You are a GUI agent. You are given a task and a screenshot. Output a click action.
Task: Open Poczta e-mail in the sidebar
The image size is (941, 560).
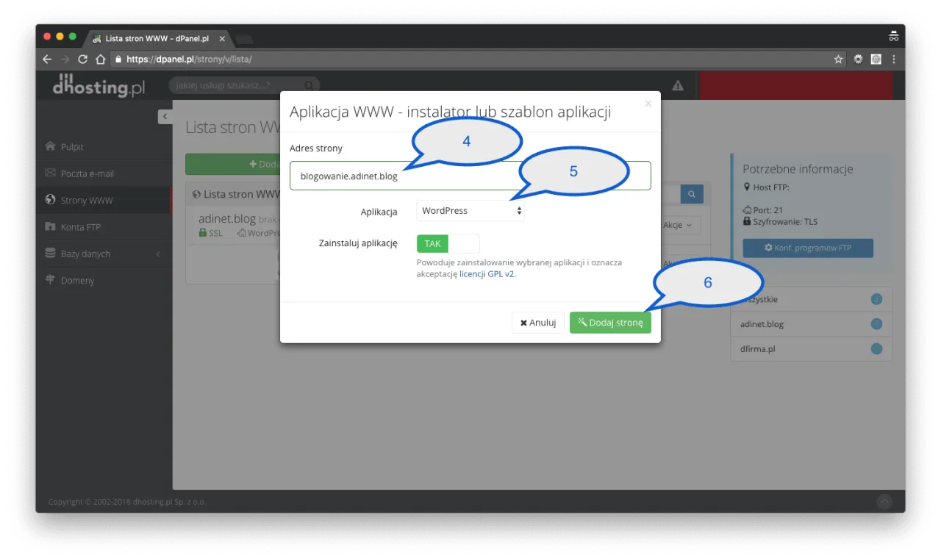click(104, 173)
